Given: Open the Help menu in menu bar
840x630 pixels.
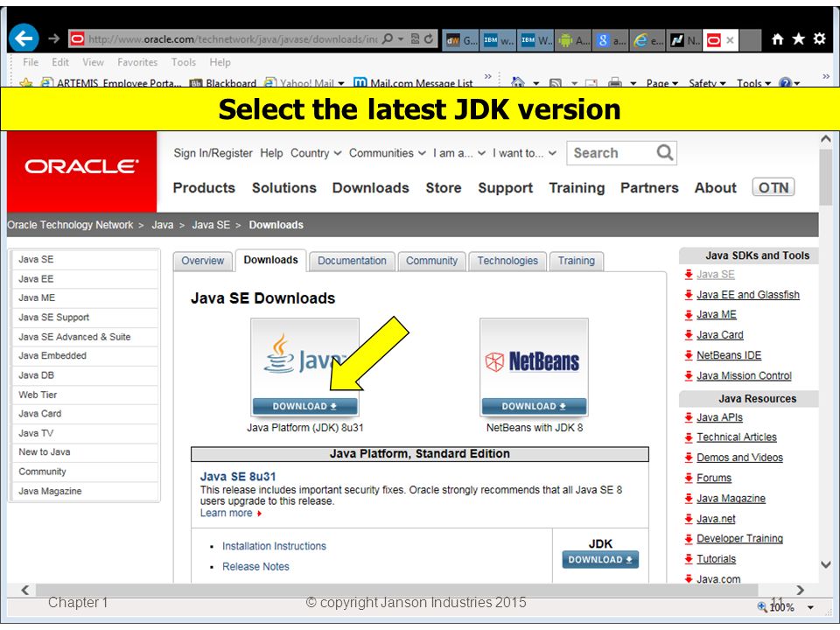Looking at the screenshot, I should [x=220, y=62].
